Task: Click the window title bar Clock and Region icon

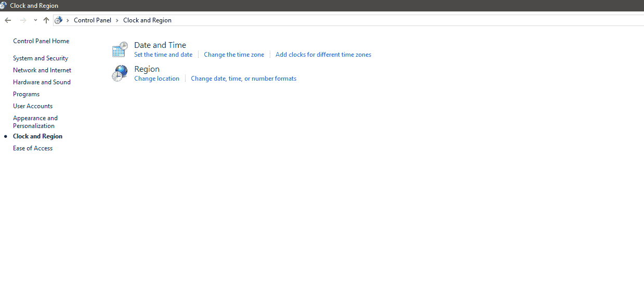Action: point(4,6)
